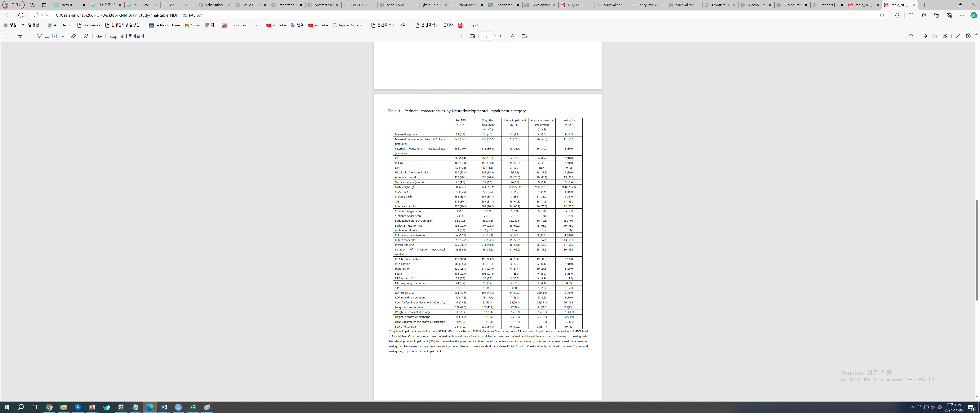Open the favorites list icon
Screen dimensions: 980x413
(x=924, y=15)
